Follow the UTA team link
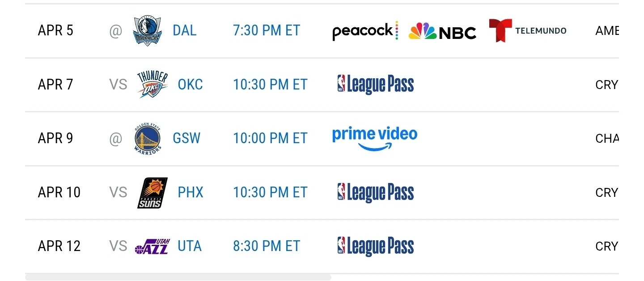Viewport: 644px width, 281px height. tap(190, 247)
